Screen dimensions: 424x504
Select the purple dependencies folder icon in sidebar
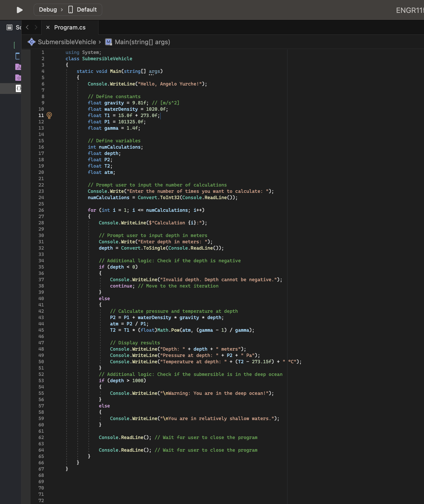tap(18, 67)
